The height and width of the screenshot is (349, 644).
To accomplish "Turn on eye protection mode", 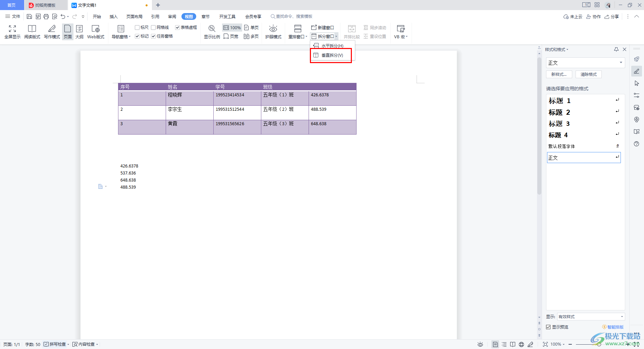I will (273, 32).
